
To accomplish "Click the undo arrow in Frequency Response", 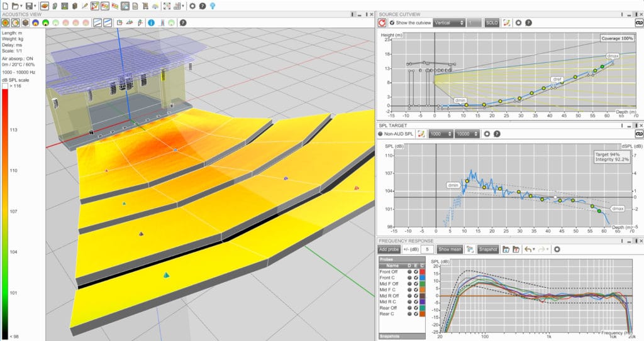I will 529,249.
